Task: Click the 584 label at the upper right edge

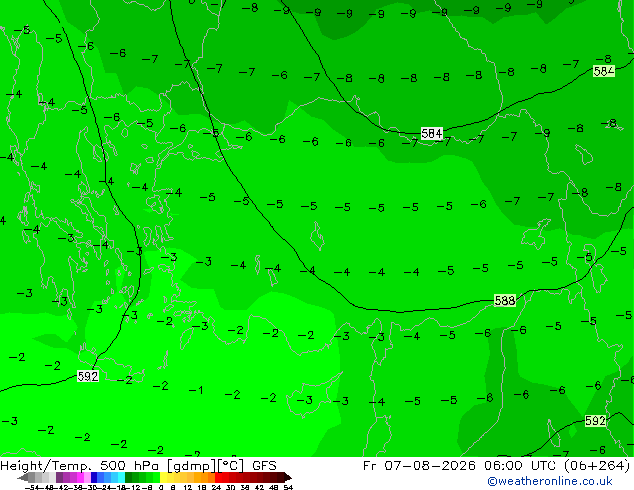Action: (x=604, y=71)
